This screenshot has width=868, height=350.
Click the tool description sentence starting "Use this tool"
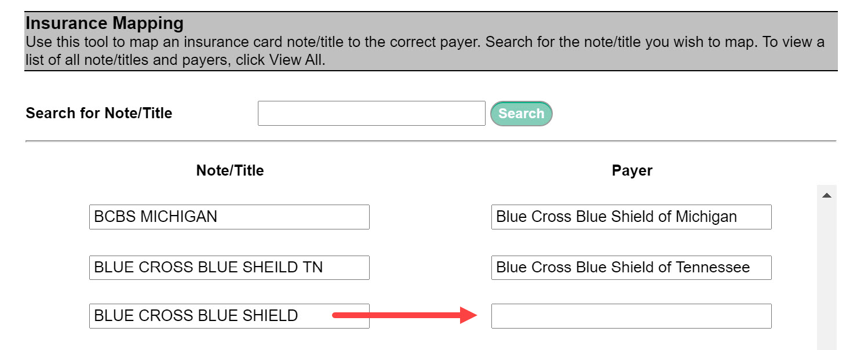(x=232, y=42)
